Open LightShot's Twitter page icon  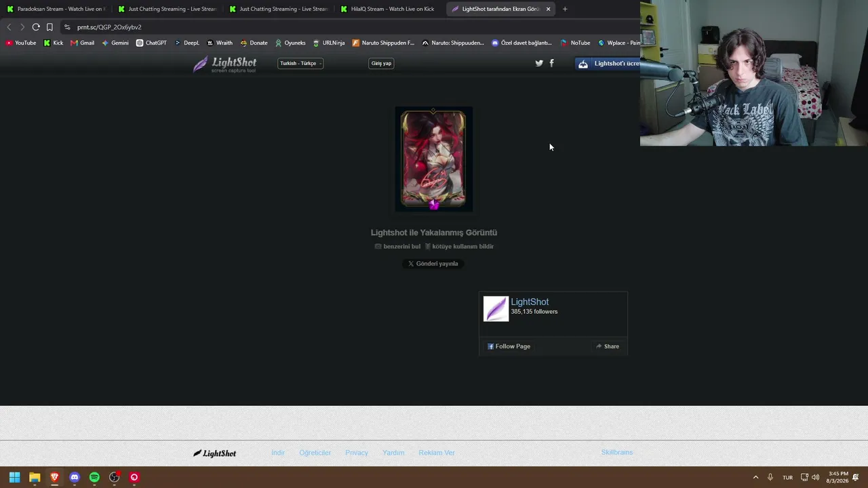[x=539, y=63]
